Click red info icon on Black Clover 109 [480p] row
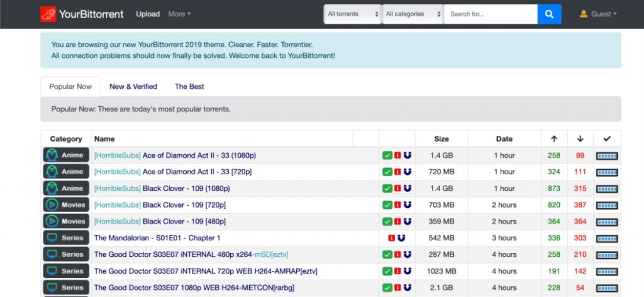The image size is (644, 297). tap(397, 221)
